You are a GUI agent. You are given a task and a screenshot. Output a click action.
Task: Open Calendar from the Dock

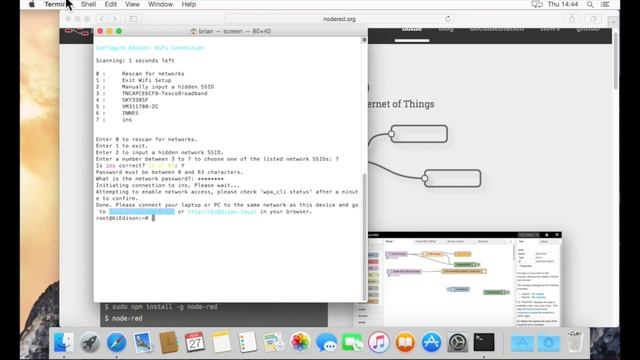tap(195, 342)
